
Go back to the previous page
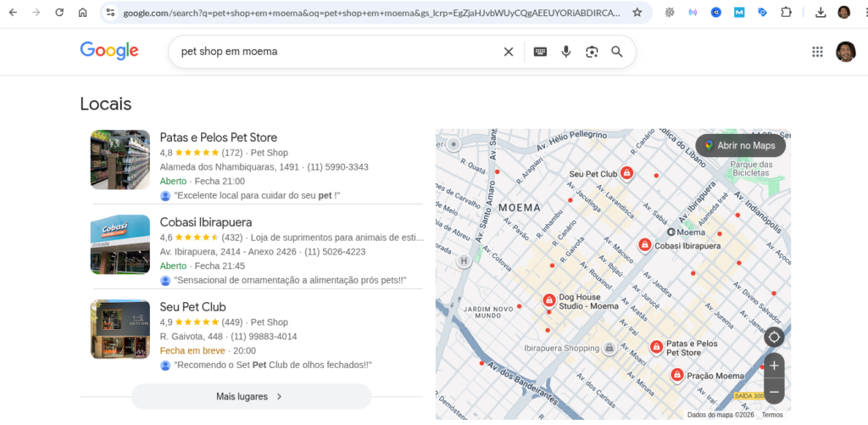click(13, 12)
